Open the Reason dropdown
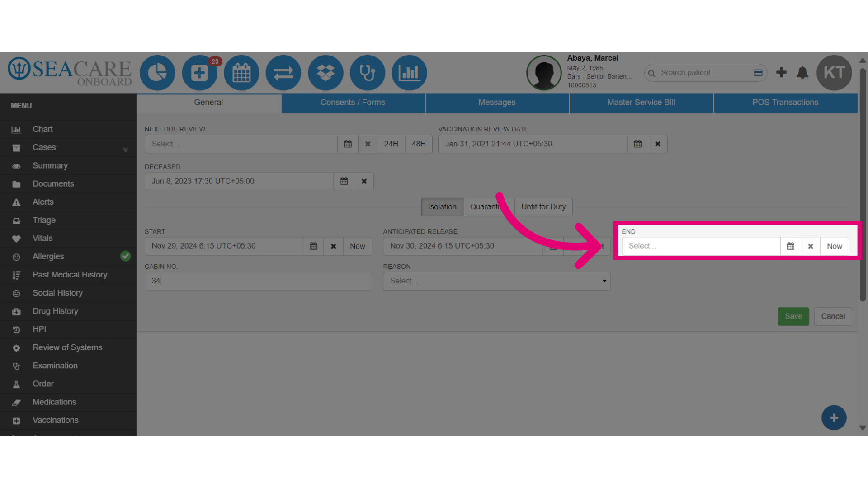Image resolution: width=868 pixels, height=488 pixels. click(497, 281)
